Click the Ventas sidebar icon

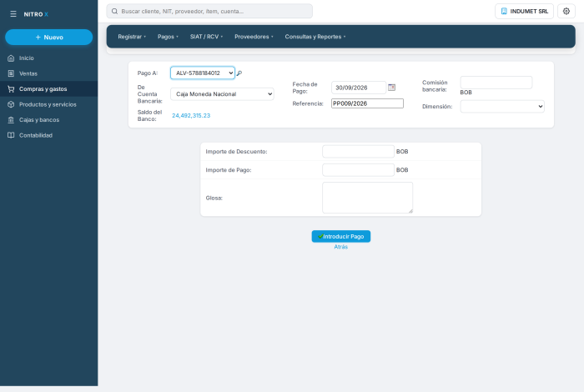[x=11, y=73]
